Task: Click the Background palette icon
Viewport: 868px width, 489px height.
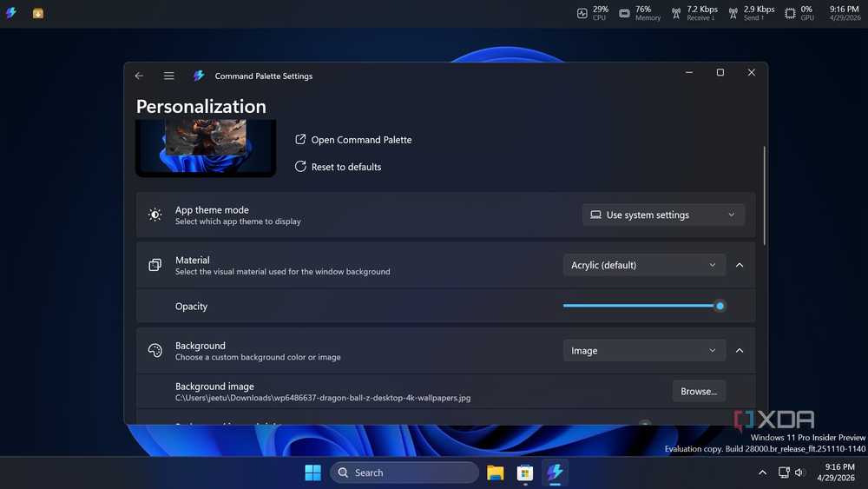Action: tap(155, 351)
